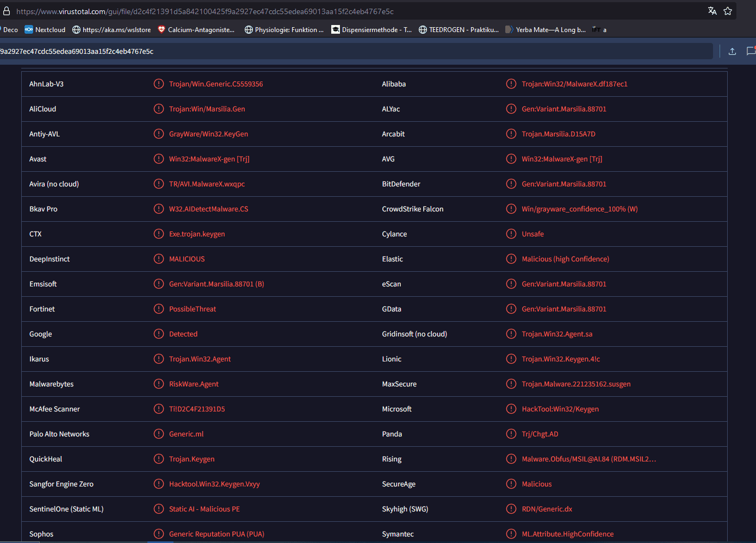Open the Deco bookmark
Image resolution: width=756 pixels, height=543 pixels.
(x=9, y=30)
